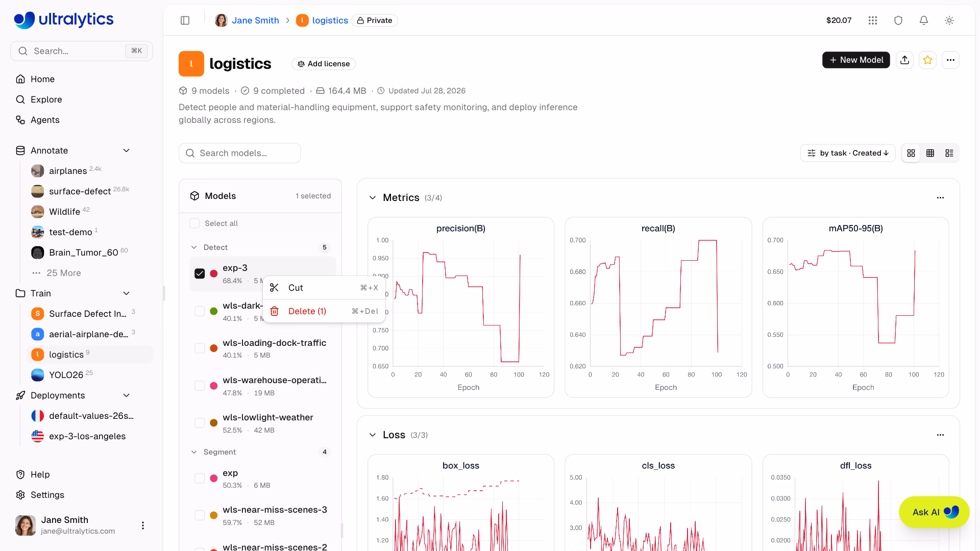
Task: Switch to card grid view
Action: pyautogui.click(x=911, y=153)
